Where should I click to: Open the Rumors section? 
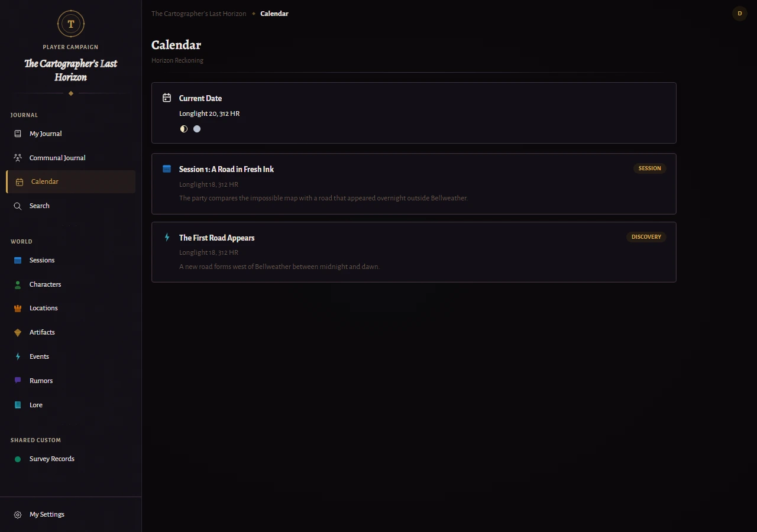click(71, 381)
